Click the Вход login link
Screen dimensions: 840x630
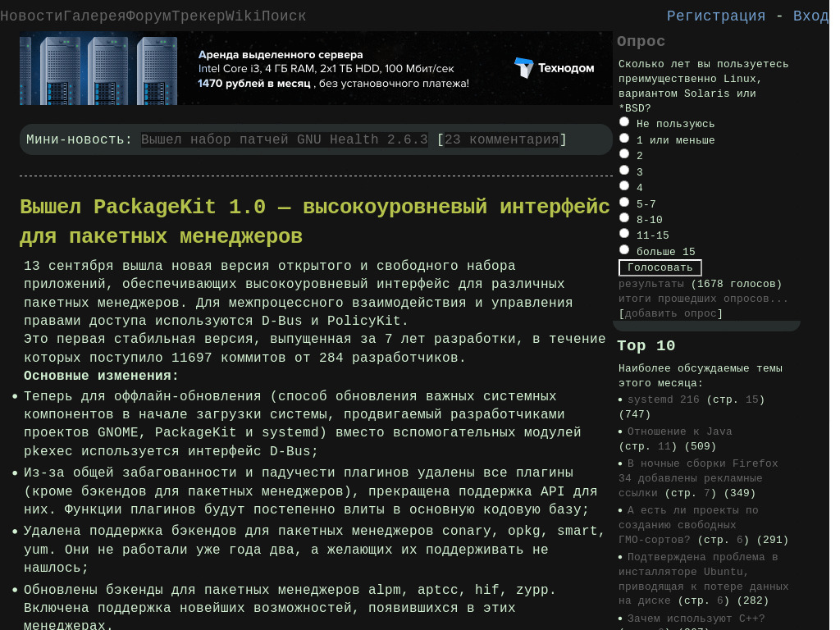[810, 16]
